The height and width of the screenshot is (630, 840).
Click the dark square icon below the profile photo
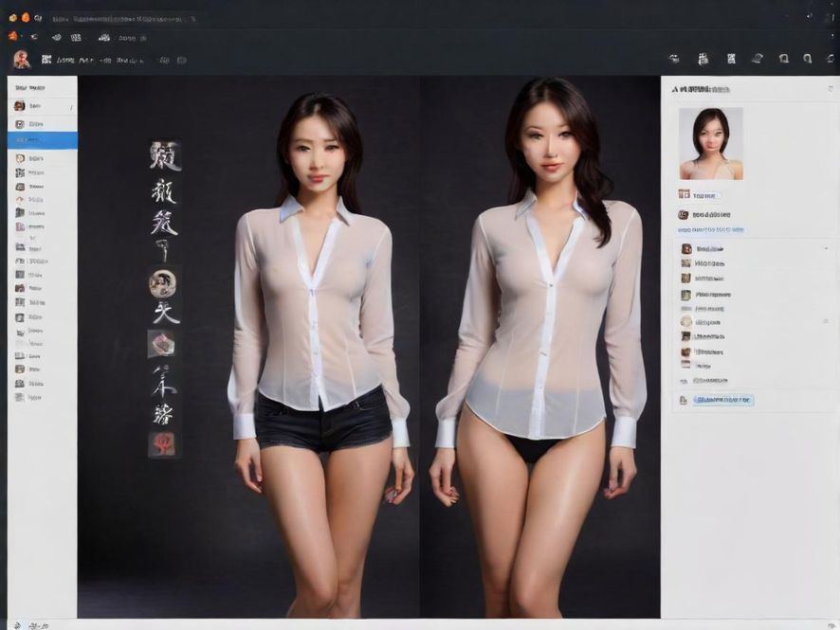(x=684, y=214)
